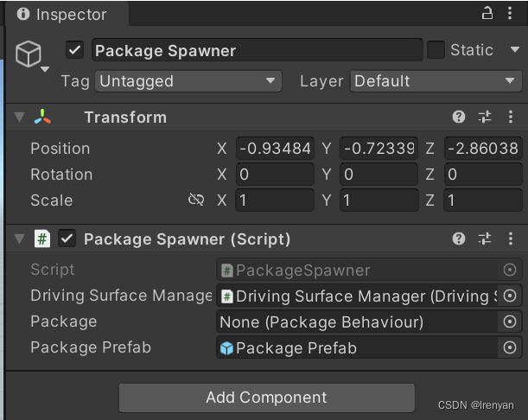Toggle the Scale constrain proportions link icon
Viewport: 528px width, 420px height.
pos(196,200)
